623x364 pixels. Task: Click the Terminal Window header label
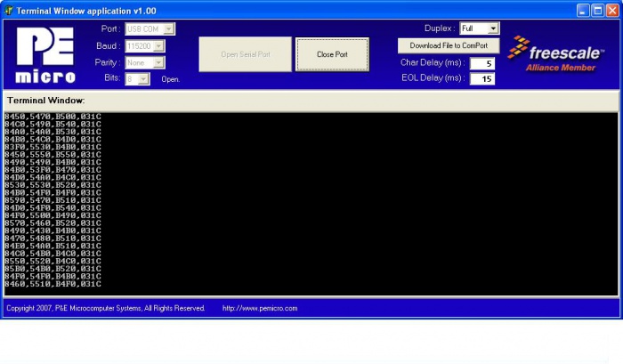click(x=45, y=101)
